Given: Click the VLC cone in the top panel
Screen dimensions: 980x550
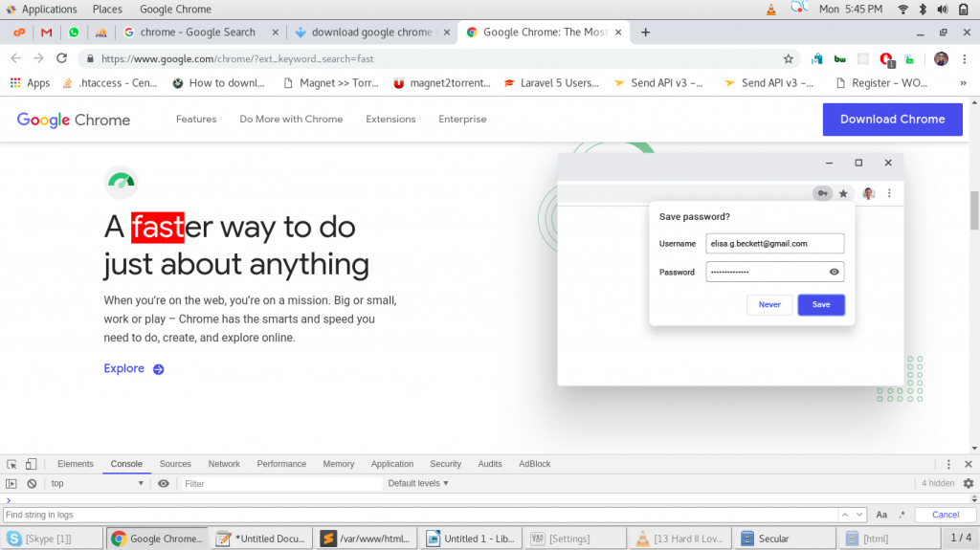Looking at the screenshot, I should 770,10.
